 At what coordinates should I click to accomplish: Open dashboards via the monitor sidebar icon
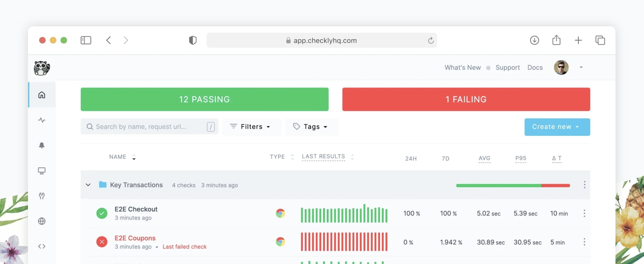pyautogui.click(x=42, y=171)
